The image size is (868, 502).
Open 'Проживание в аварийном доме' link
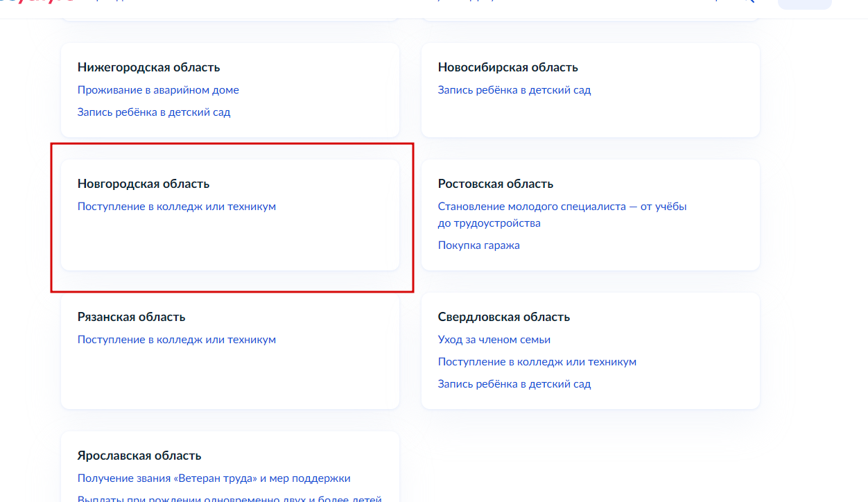tap(158, 90)
